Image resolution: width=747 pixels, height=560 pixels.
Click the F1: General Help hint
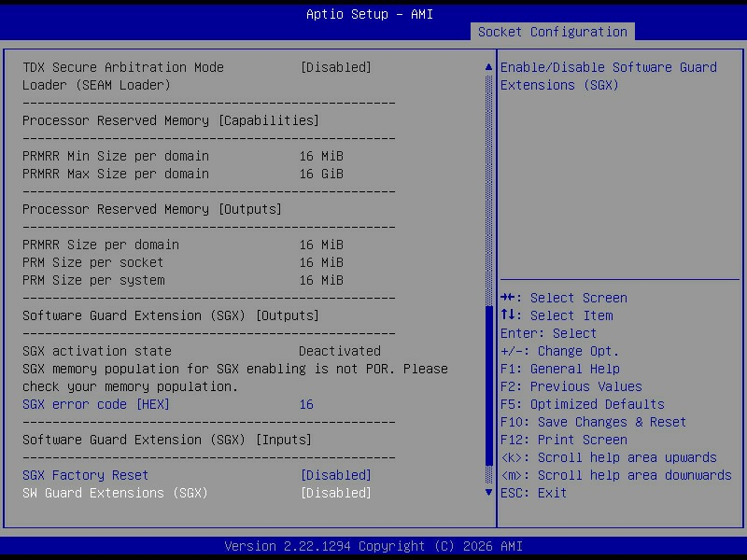(x=559, y=369)
